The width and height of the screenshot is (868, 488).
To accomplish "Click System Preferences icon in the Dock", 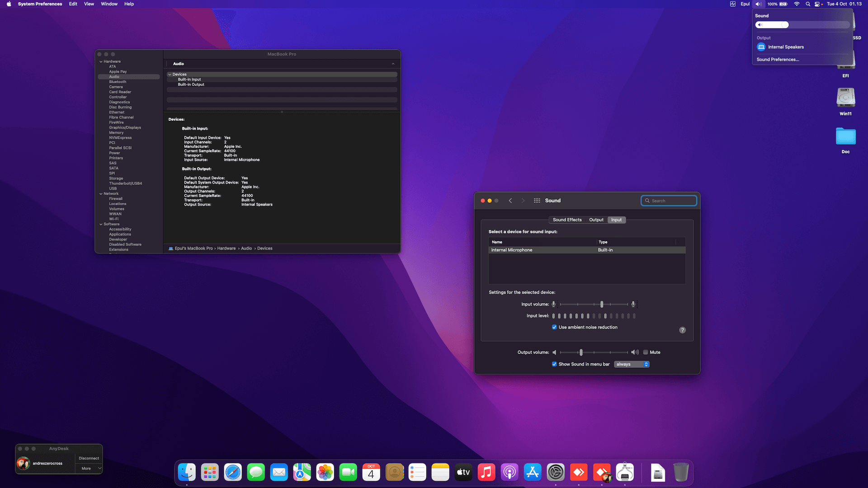I will [556, 472].
